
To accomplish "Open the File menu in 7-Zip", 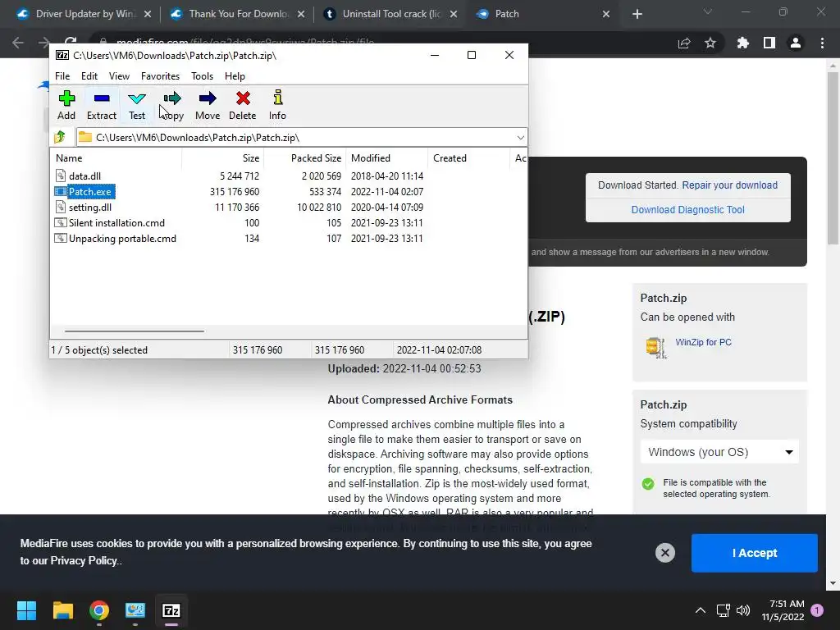I will point(62,76).
